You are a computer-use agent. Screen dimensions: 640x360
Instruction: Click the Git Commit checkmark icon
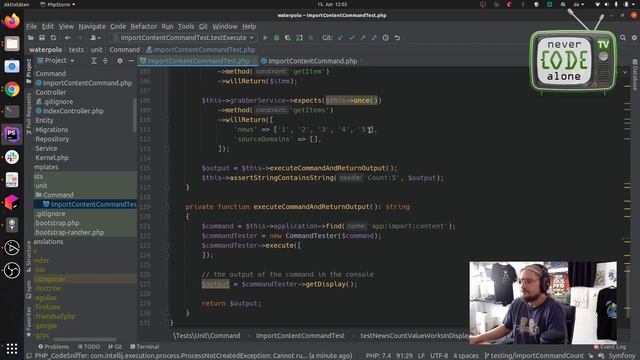[351, 38]
